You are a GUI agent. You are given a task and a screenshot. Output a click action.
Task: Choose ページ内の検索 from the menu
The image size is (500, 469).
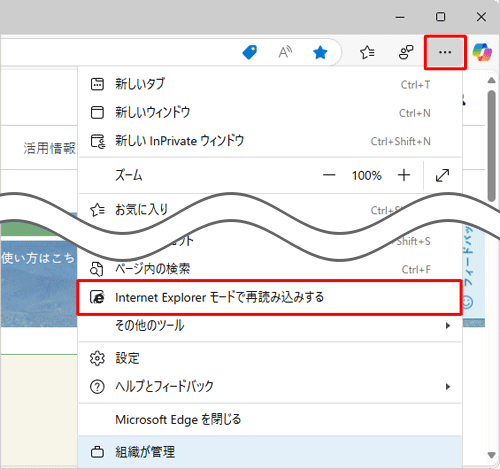tap(270, 269)
